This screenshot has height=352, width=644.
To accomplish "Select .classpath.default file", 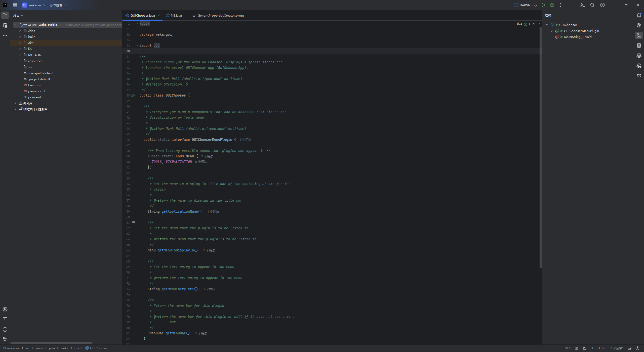I will pyautogui.click(x=41, y=73).
